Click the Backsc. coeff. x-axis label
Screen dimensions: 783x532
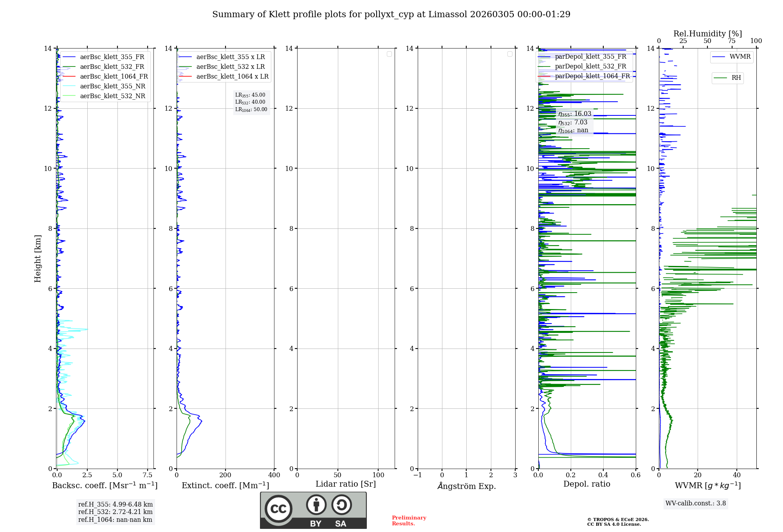[x=105, y=485]
